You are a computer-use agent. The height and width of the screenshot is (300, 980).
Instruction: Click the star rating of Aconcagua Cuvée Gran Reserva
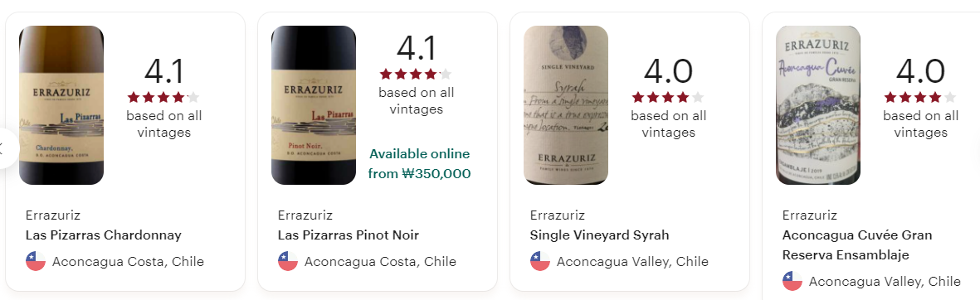coord(920,97)
